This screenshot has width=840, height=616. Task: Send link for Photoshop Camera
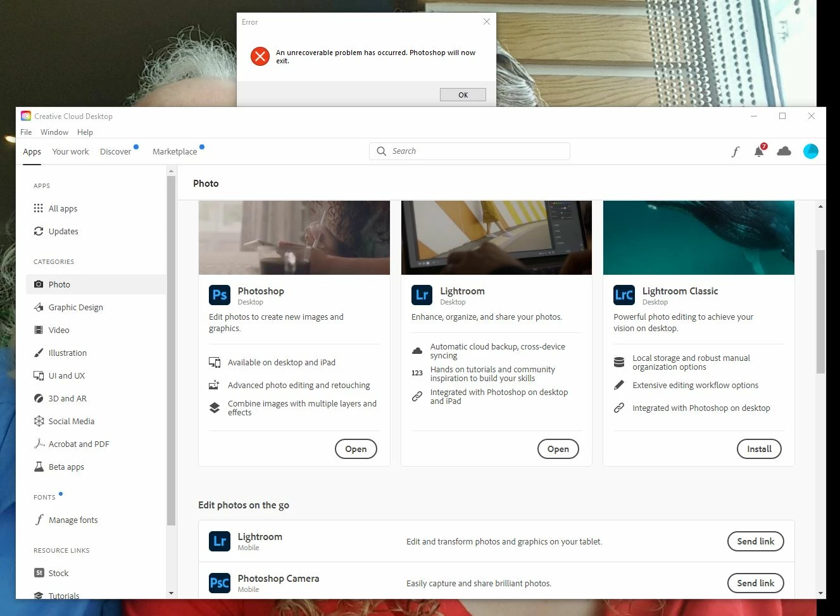click(756, 583)
